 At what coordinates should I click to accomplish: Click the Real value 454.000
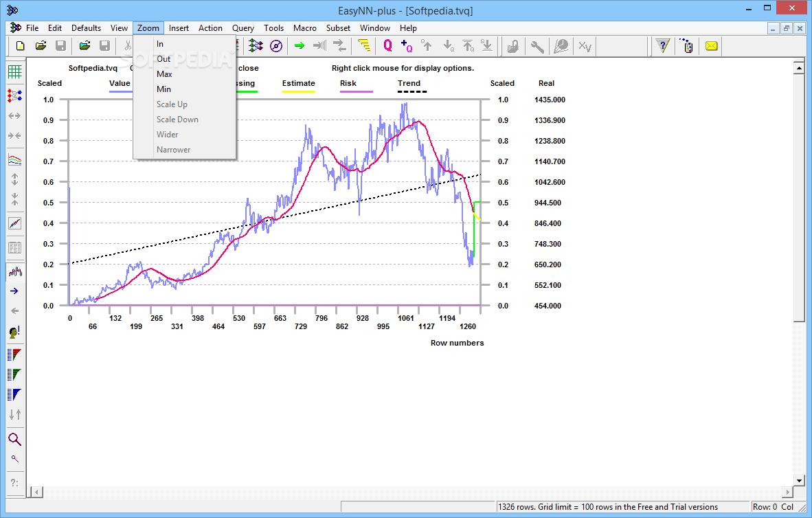[548, 306]
